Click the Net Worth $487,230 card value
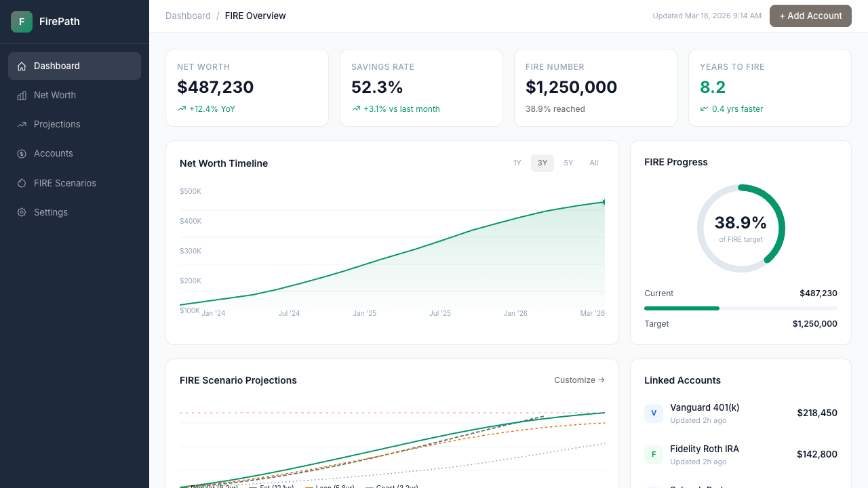 click(x=216, y=87)
